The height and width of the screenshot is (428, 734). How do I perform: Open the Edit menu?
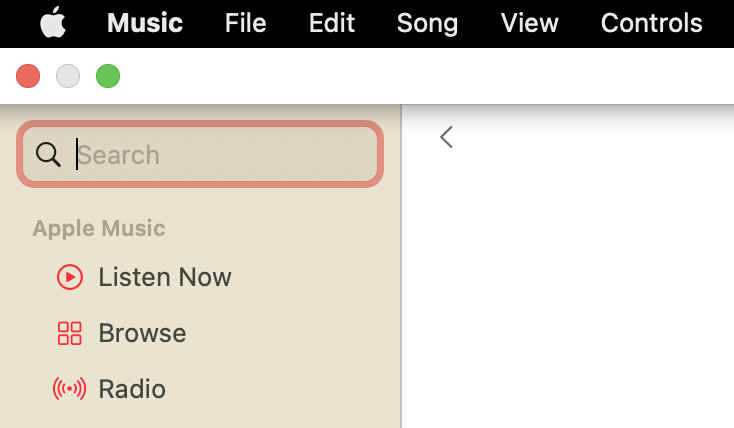point(332,23)
